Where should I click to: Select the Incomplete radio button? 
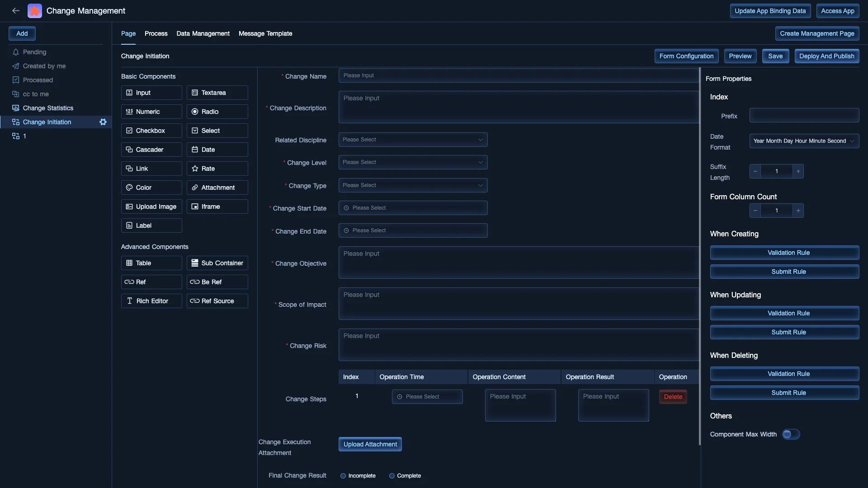click(x=343, y=475)
